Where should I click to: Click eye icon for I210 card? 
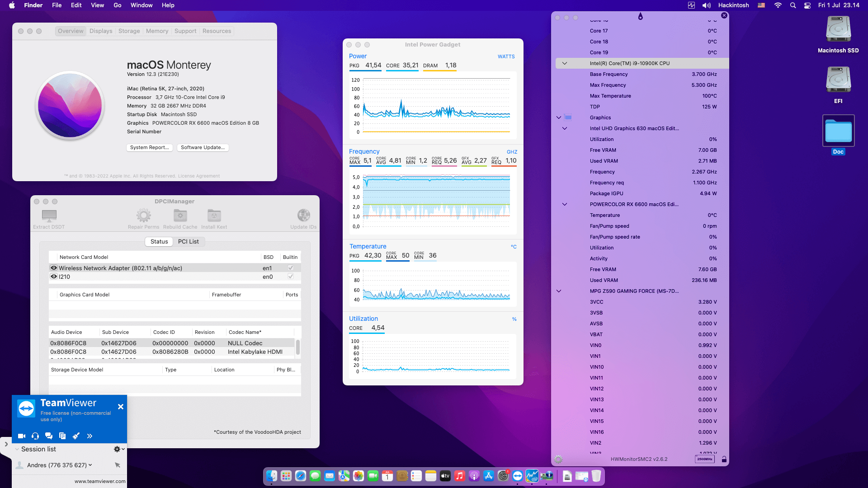[54, 277]
